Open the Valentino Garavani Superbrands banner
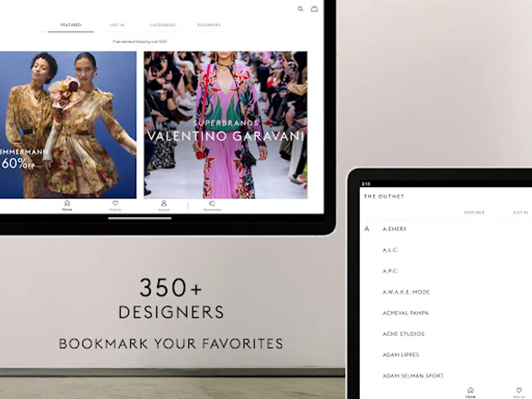The image size is (532, 399). 226,125
